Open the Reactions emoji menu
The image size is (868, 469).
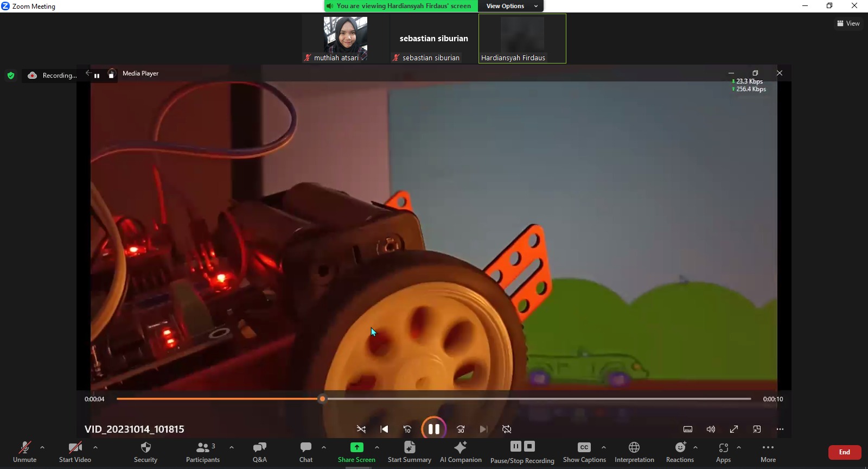680,452
